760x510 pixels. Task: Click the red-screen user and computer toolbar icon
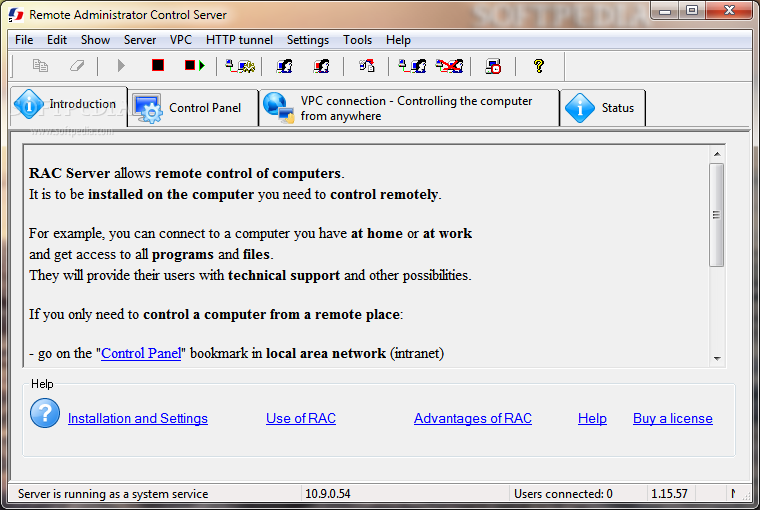[x=322, y=65]
